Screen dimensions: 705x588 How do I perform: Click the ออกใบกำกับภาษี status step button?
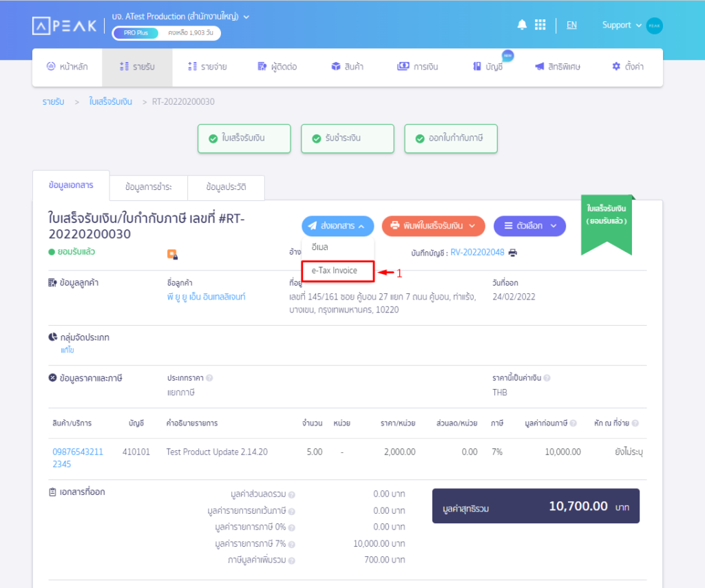[x=451, y=138]
